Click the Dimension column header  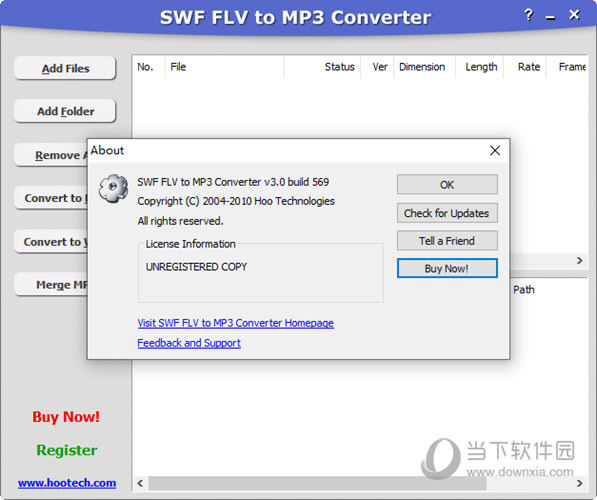pos(425,67)
